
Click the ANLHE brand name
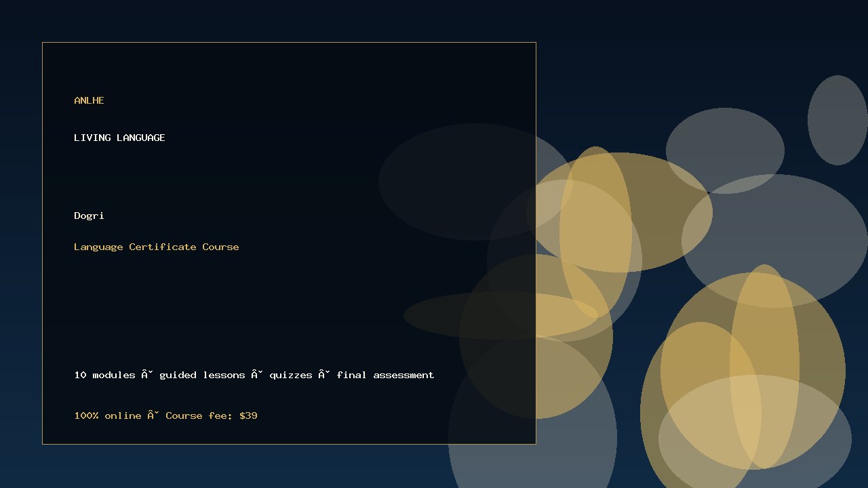click(89, 100)
